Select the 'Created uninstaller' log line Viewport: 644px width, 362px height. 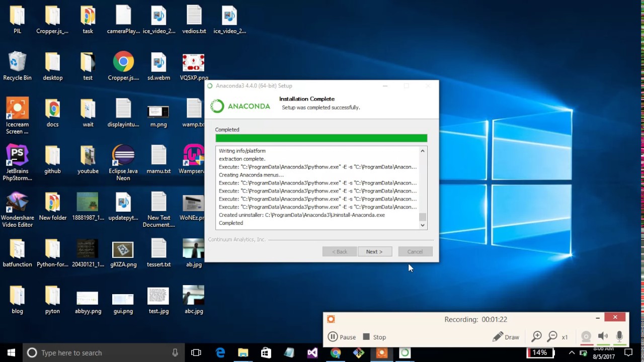click(302, 215)
